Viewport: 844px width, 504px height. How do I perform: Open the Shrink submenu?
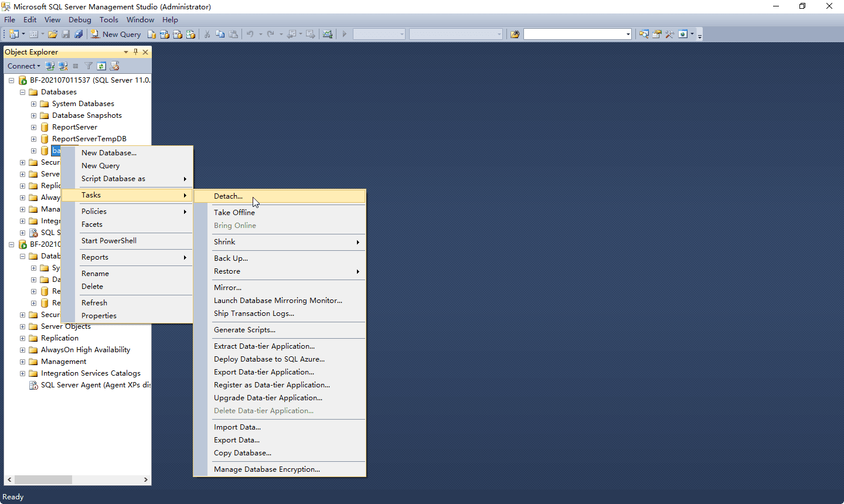280,242
